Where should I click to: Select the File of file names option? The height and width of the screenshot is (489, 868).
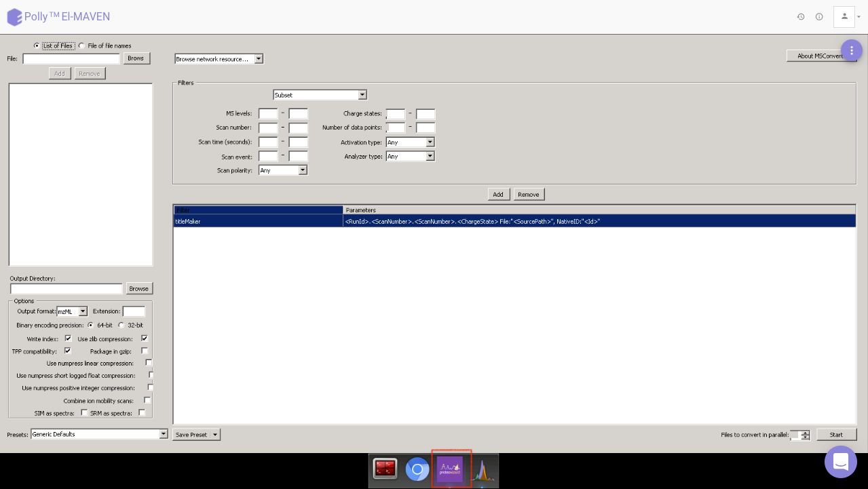click(82, 45)
